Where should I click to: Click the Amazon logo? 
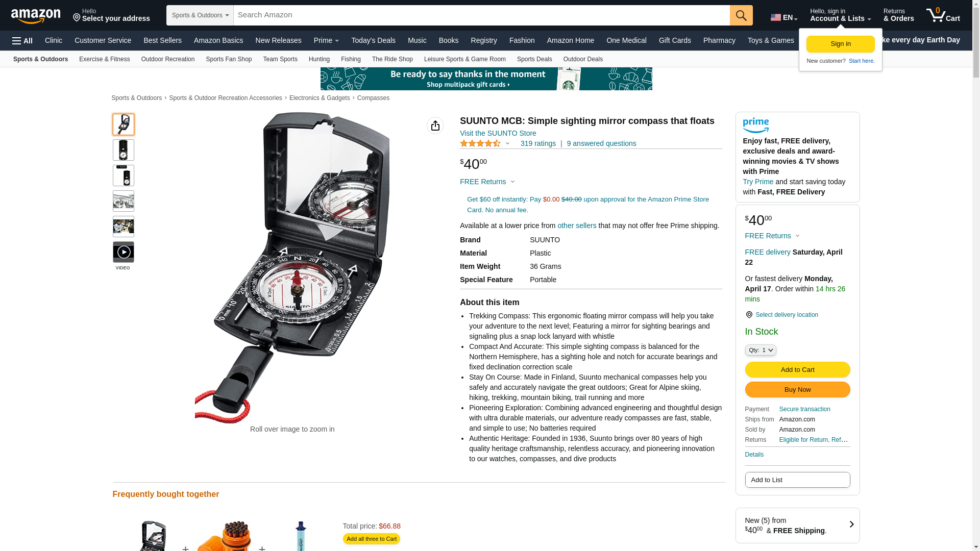36,16
